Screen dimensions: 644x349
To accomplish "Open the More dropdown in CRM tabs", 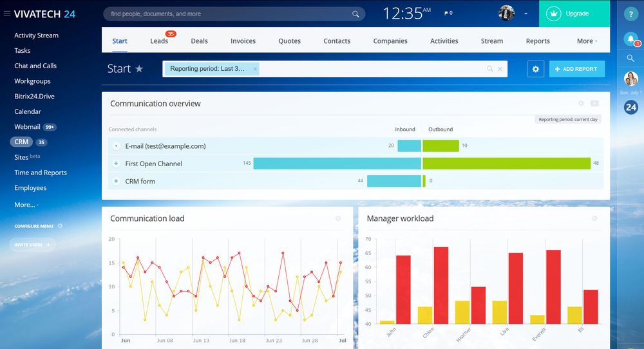I will pos(587,41).
